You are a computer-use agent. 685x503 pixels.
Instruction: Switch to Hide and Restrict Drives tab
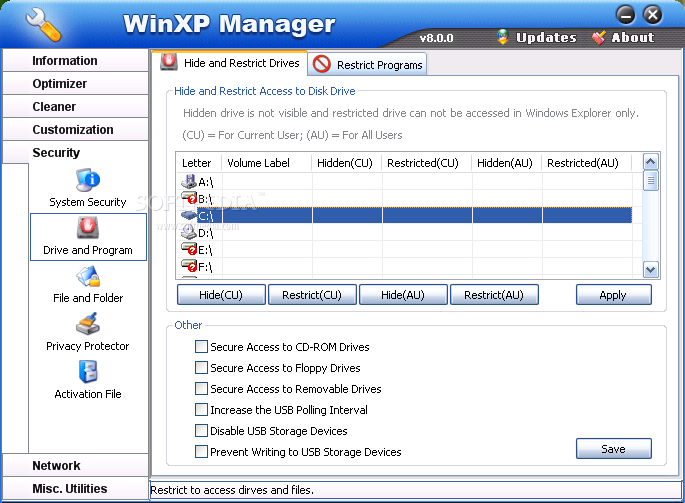click(230, 62)
